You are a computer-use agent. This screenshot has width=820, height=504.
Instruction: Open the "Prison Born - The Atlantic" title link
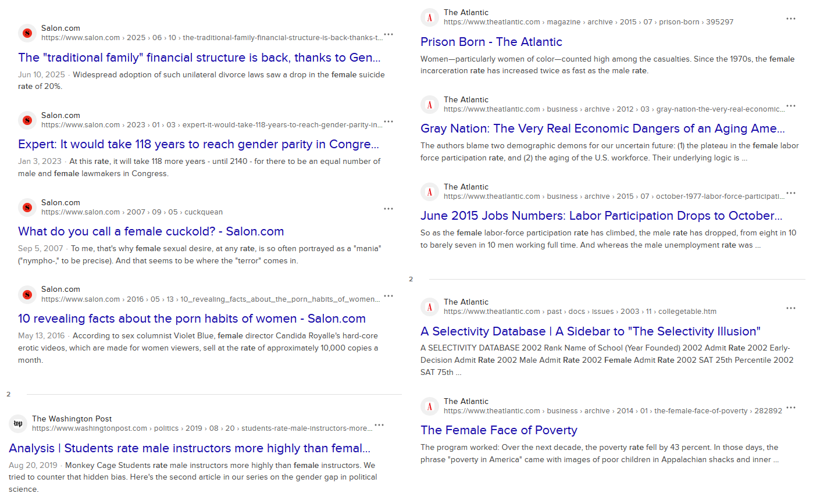[x=491, y=42]
